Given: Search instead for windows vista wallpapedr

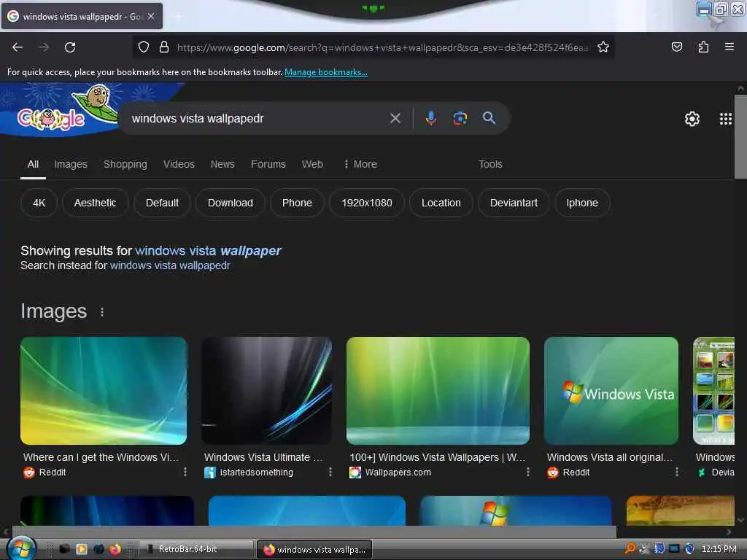Looking at the screenshot, I should 170,265.
